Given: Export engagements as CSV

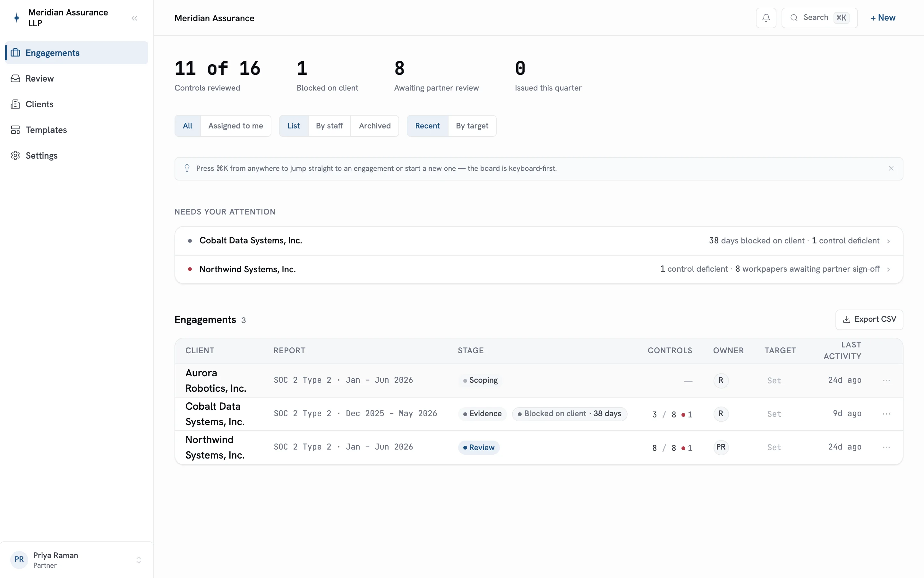Looking at the screenshot, I should [x=869, y=320].
